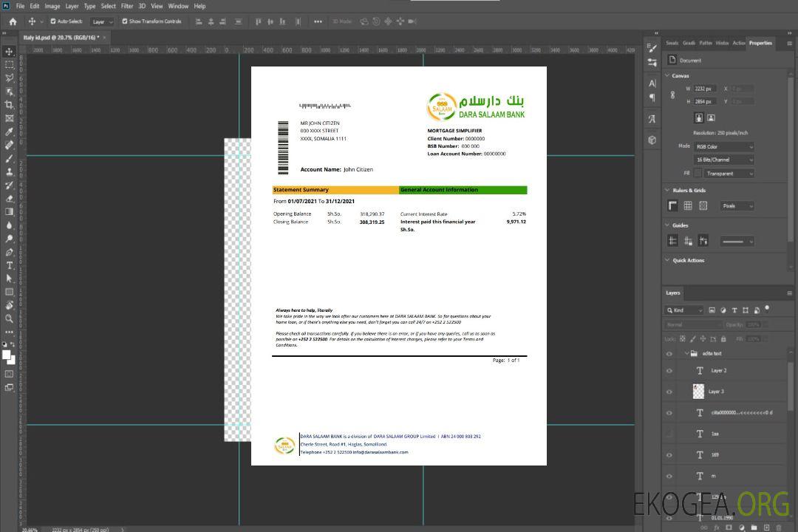
Task: Collapse the adite text layer group
Action: [686, 353]
